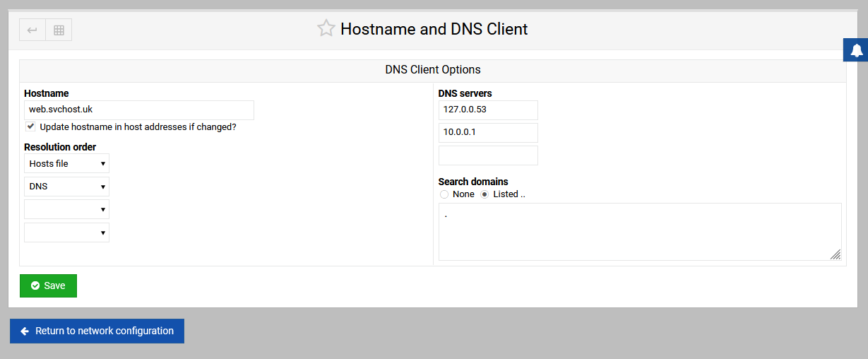
Task: Expand the third empty resolution order dropdown
Action: [66, 209]
